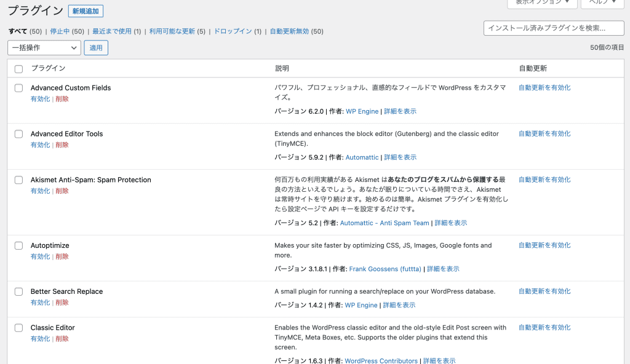View details for Autoptimize
Viewport: 630px width, 364px height.
tap(443, 269)
